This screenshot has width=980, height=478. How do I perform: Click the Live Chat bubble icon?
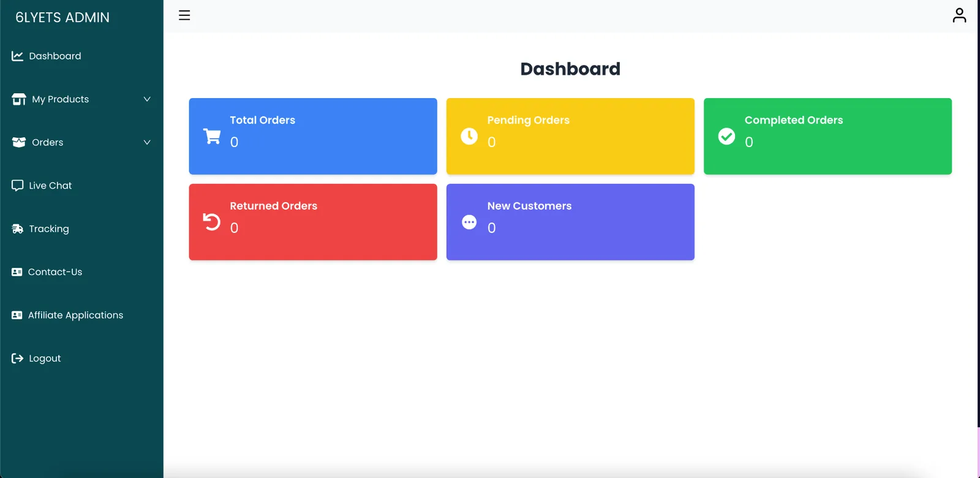click(17, 186)
